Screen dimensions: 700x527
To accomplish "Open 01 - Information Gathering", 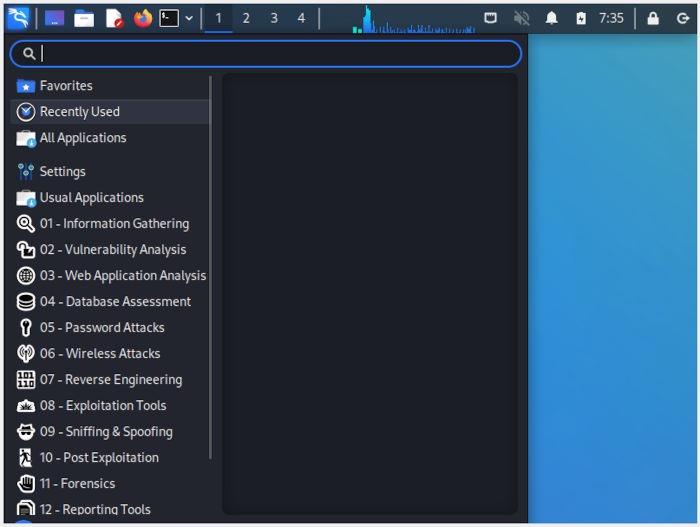I will 110,223.
